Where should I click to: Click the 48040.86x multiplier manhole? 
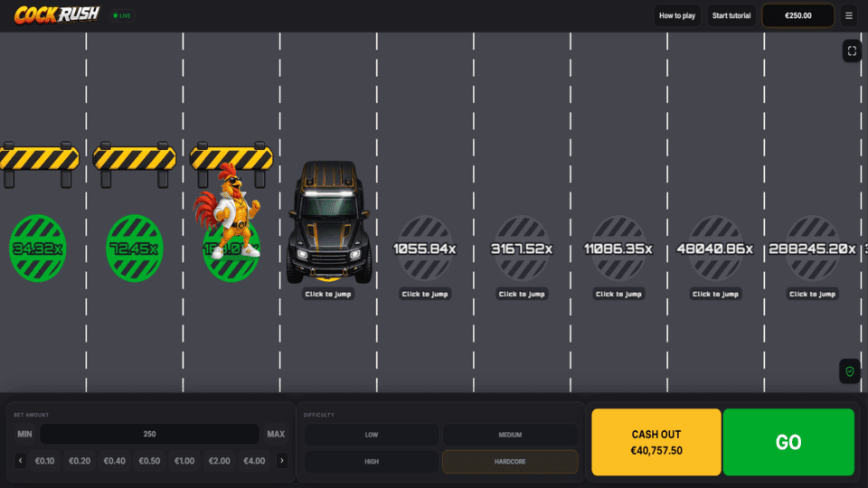(715, 249)
